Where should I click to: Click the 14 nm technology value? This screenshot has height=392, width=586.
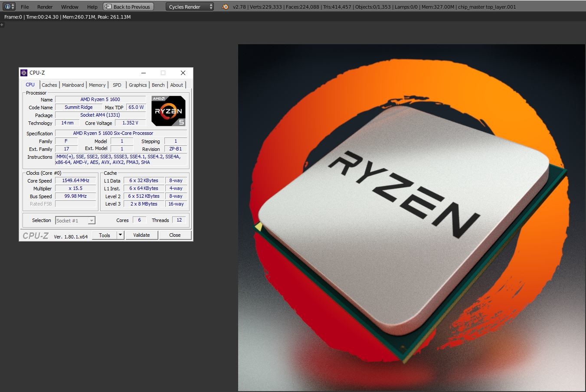click(67, 123)
